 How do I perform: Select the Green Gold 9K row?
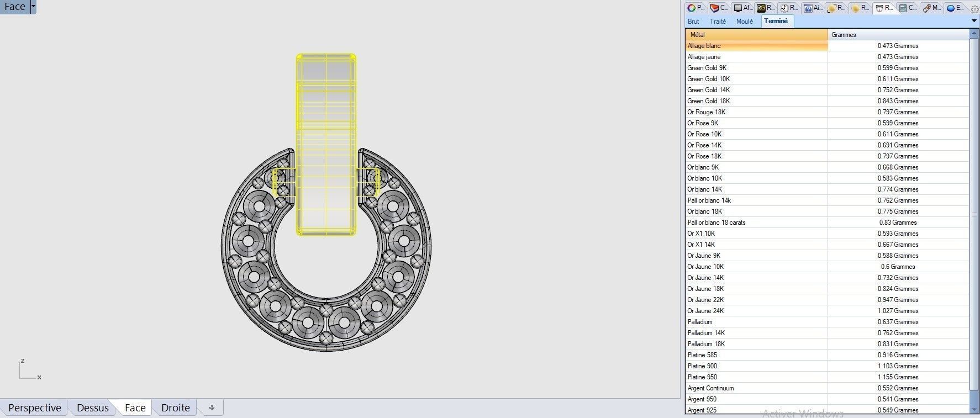tap(827, 68)
